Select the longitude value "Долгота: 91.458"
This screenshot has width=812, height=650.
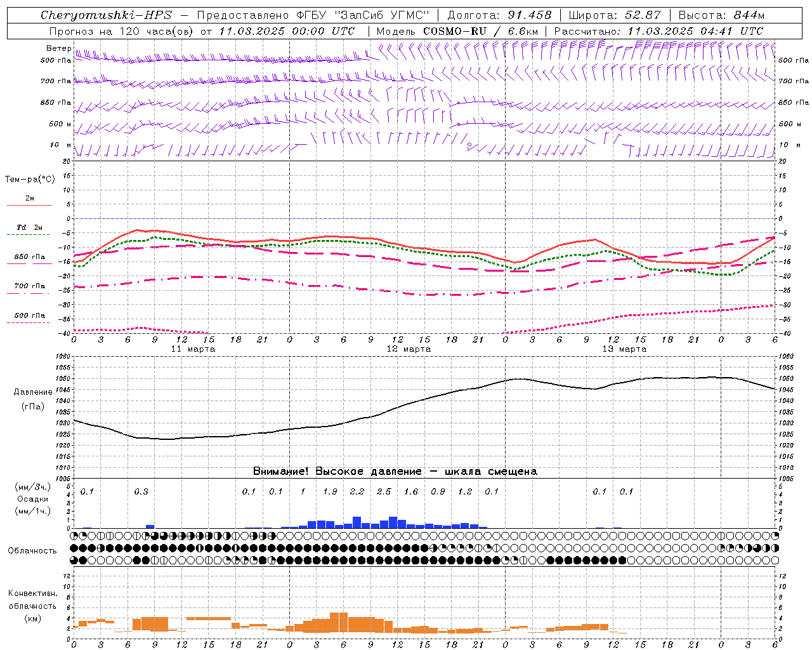coord(499,15)
